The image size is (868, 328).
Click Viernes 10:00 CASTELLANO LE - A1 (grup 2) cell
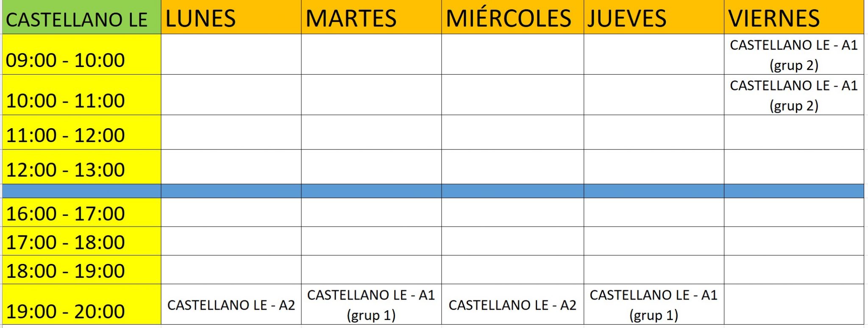(x=794, y=95)
